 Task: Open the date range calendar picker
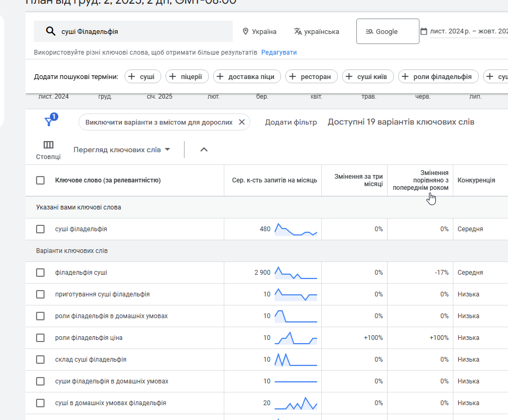[x=424, y=32]
